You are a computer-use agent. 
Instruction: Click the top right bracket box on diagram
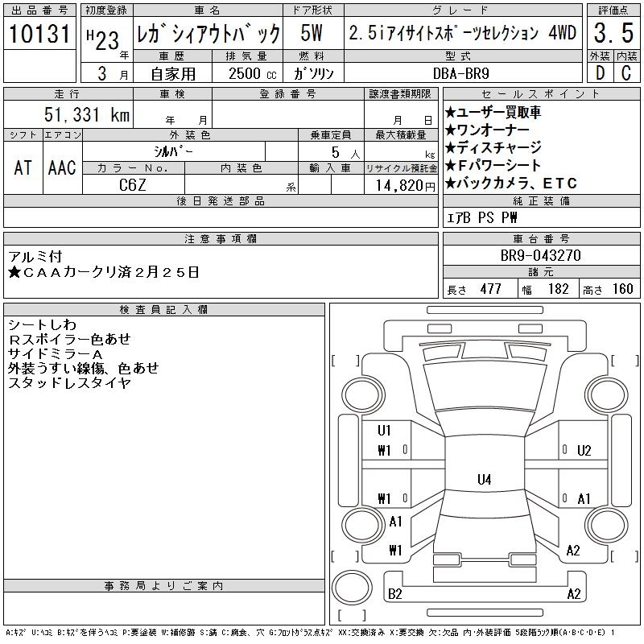[625, 361]
